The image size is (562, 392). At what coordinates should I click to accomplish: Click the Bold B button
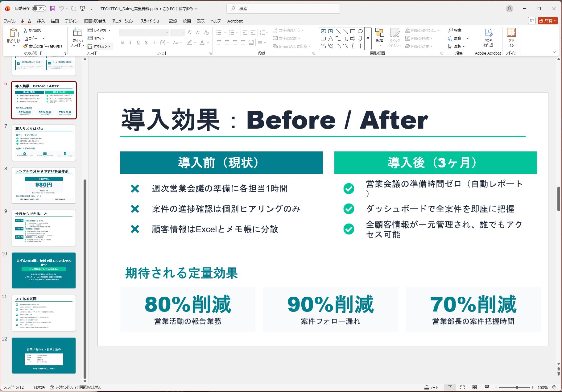[x=122, y=43]
